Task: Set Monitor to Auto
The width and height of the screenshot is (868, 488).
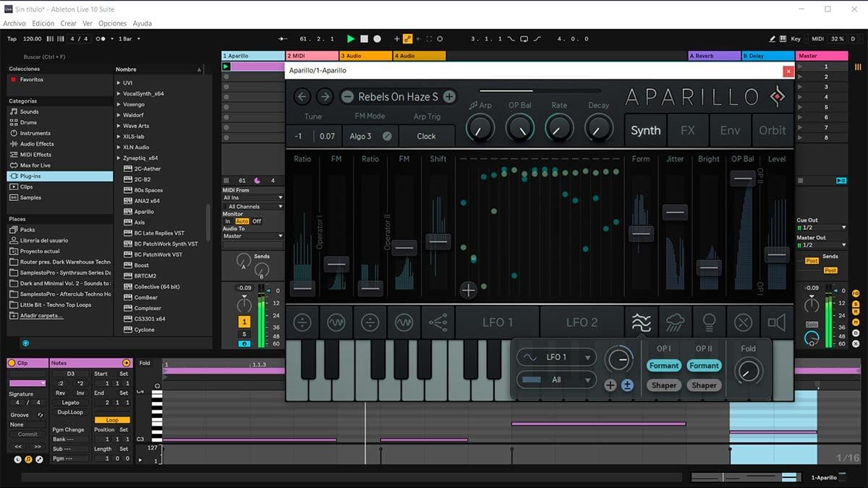Action: tap(242, 221)
